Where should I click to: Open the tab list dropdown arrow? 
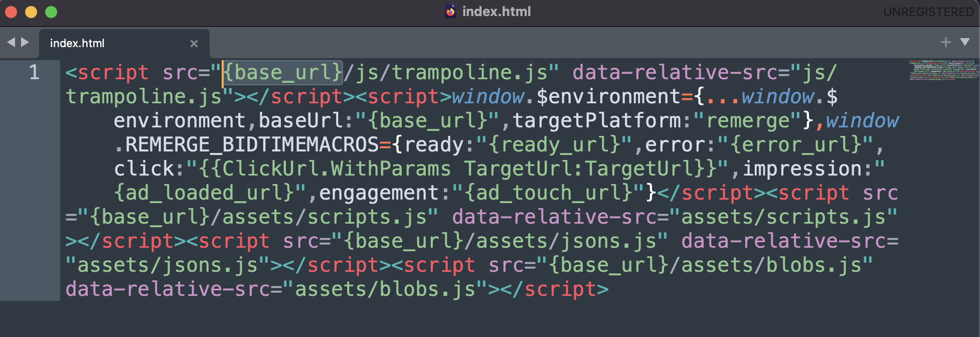click(x=965, y=42)
